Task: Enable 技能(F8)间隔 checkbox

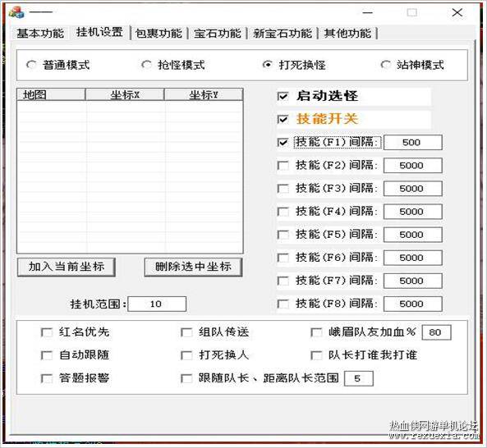Action: [283, 304]
